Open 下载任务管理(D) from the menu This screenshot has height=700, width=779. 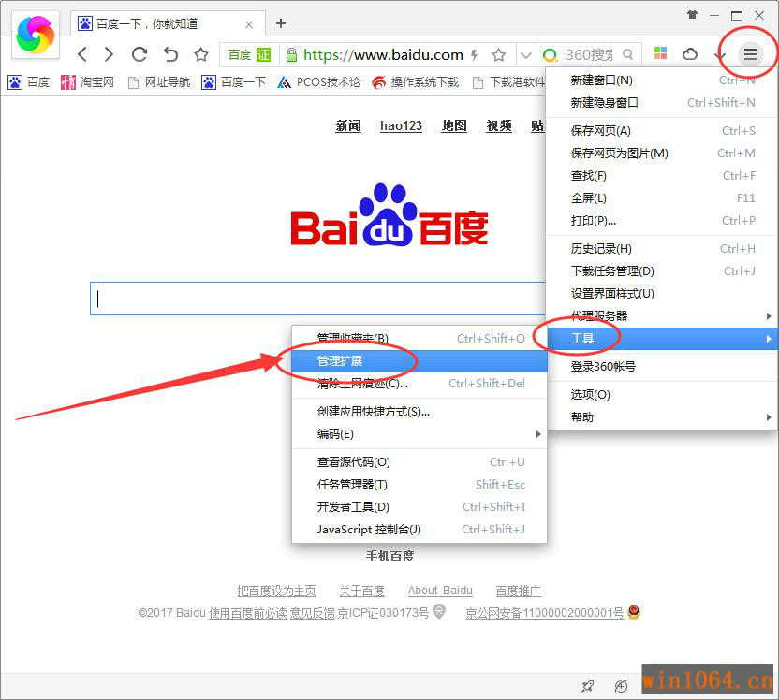(662, 271)
